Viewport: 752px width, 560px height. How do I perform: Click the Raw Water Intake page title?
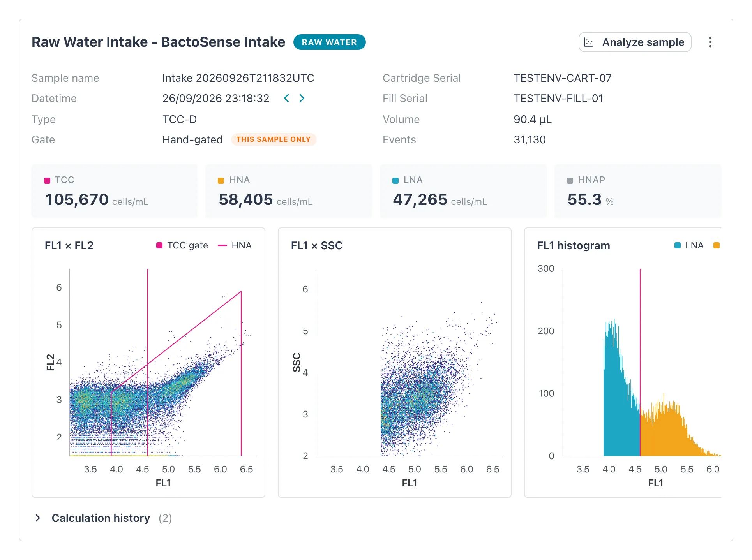[158, 42]
